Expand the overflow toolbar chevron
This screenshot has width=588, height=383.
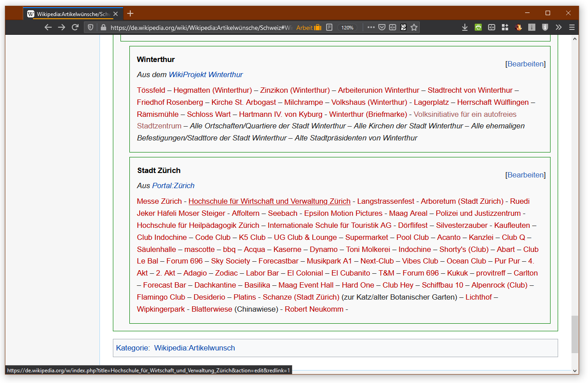(x=559, y=27)
